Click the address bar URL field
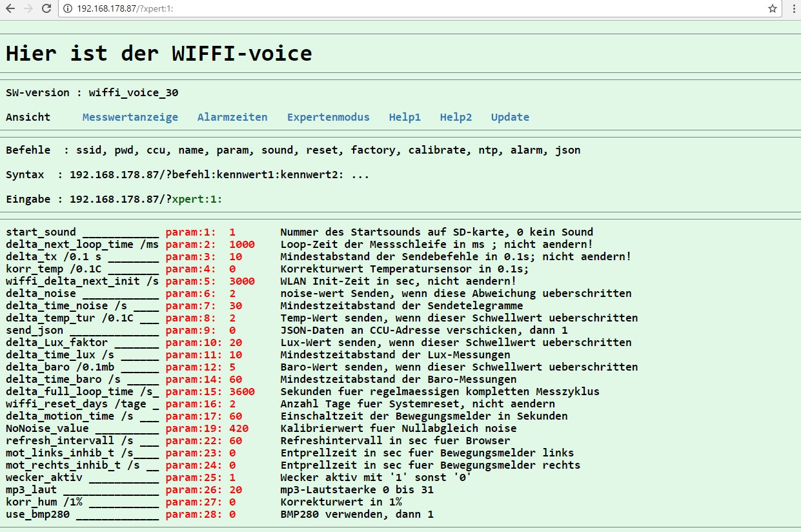The height and width of the screenshot is (532, 801). [420, 8]
